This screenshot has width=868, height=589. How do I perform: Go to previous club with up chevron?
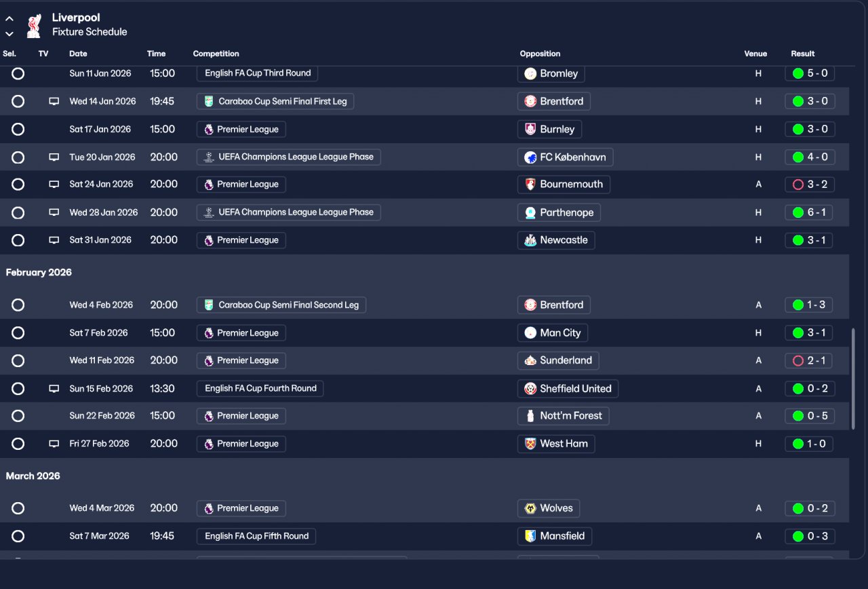[x=9, y=19]
